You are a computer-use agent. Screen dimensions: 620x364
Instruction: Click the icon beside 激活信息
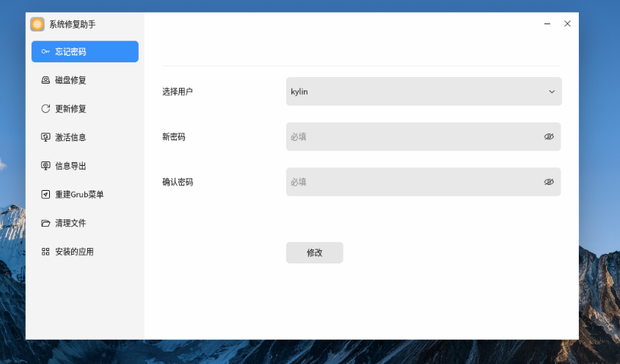coord(45,137)
